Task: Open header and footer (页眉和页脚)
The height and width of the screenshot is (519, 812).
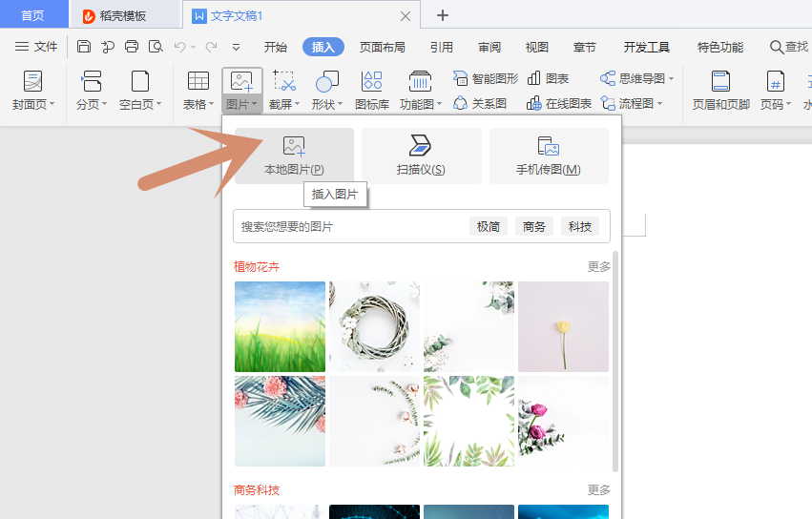Action: pos(720,90)
